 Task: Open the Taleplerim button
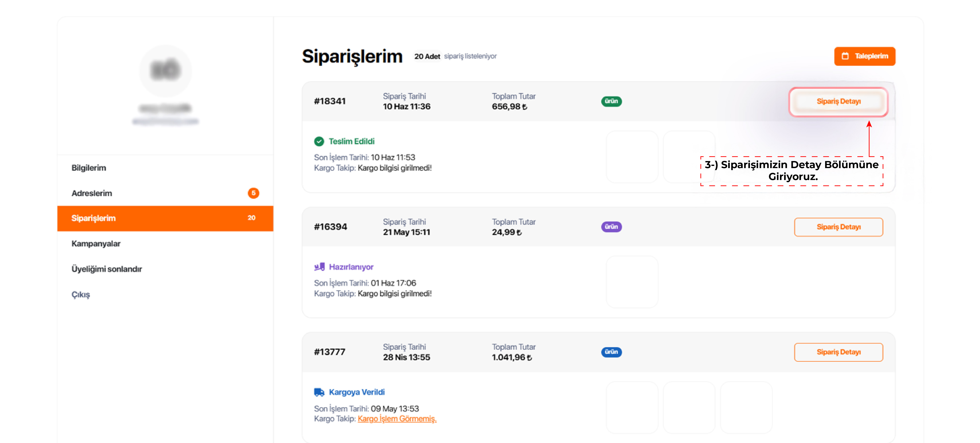[x=864, y=56]
